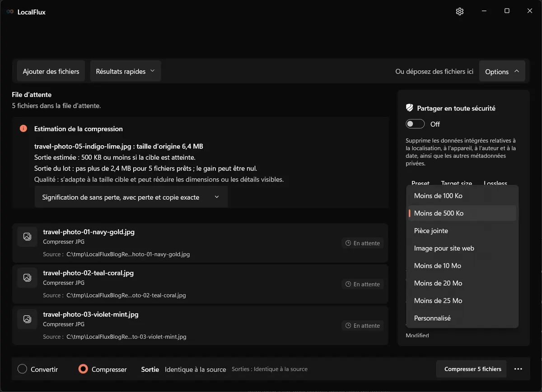Click the En attente badge for travel-photo-03-violet-mint.jpg
Screen dimensions: 542x392
363,326
